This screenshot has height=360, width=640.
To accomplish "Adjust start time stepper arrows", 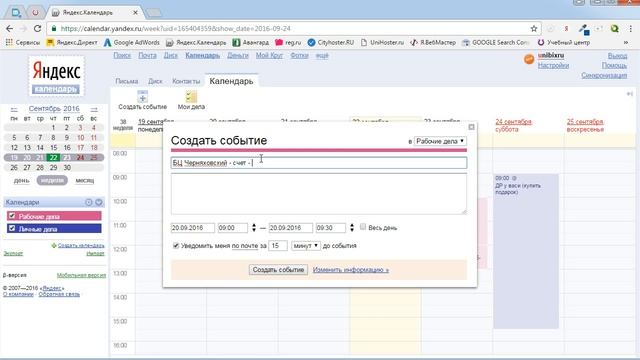I will click(254, 228).
